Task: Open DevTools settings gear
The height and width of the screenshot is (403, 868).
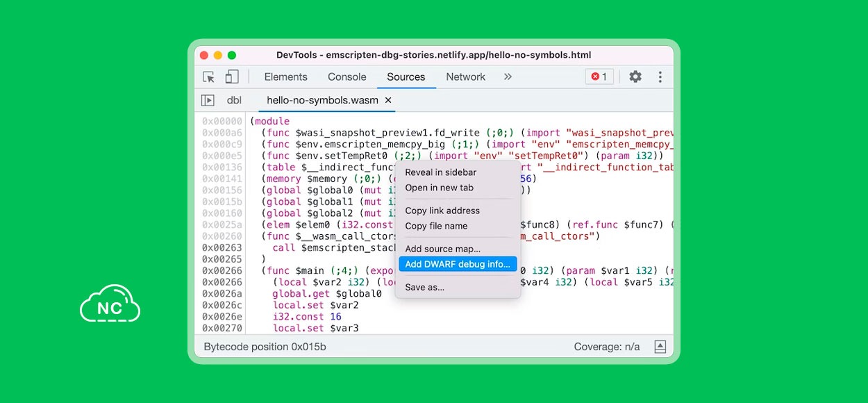Action: (x=635, y=77)
